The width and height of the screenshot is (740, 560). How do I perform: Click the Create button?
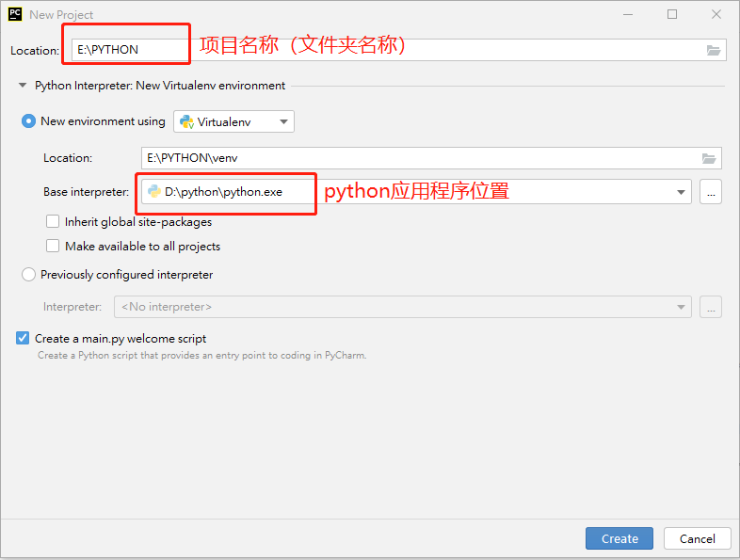[x=619, y=538]
